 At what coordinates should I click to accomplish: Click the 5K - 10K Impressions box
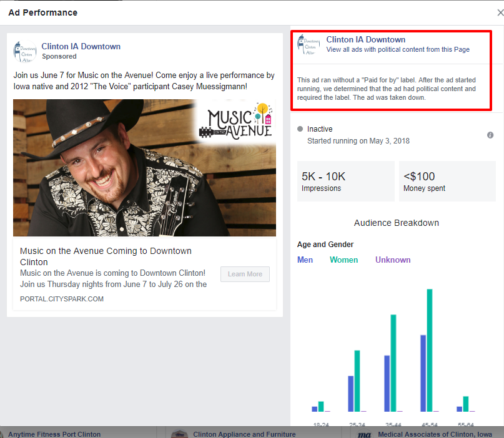coord(346,181)
